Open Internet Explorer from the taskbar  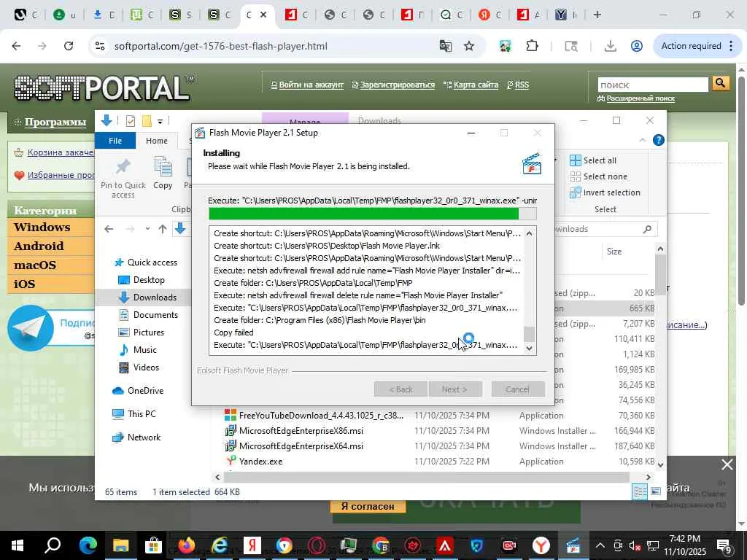coord(219,545)
